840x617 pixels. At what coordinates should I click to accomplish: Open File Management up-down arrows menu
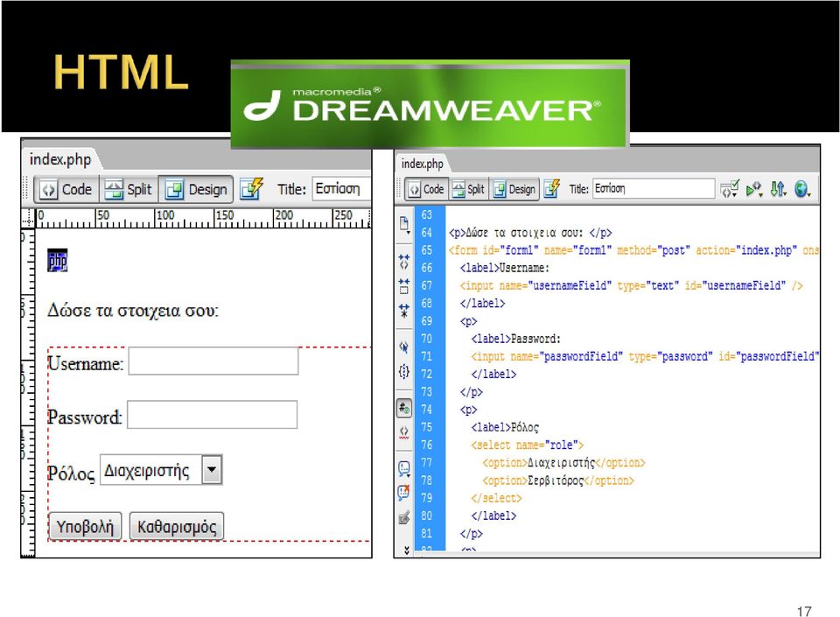779,189
